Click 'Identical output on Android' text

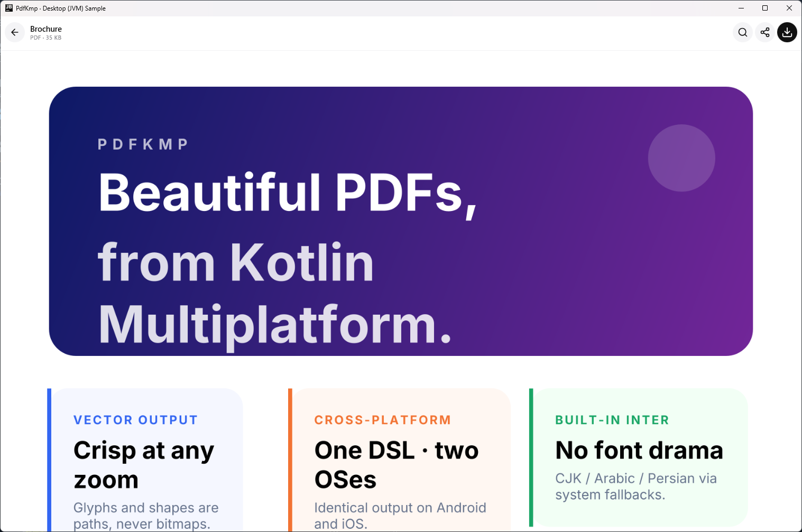(x=400, y=516)
